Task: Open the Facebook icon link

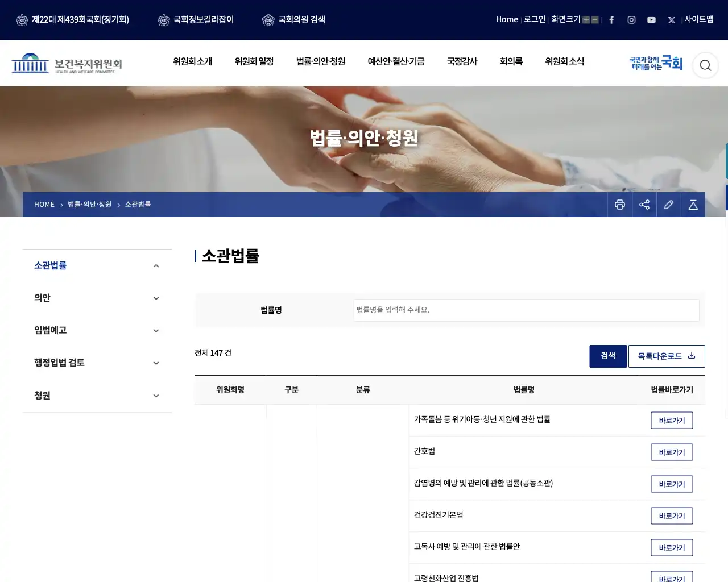Action: [x=611, y=20]
